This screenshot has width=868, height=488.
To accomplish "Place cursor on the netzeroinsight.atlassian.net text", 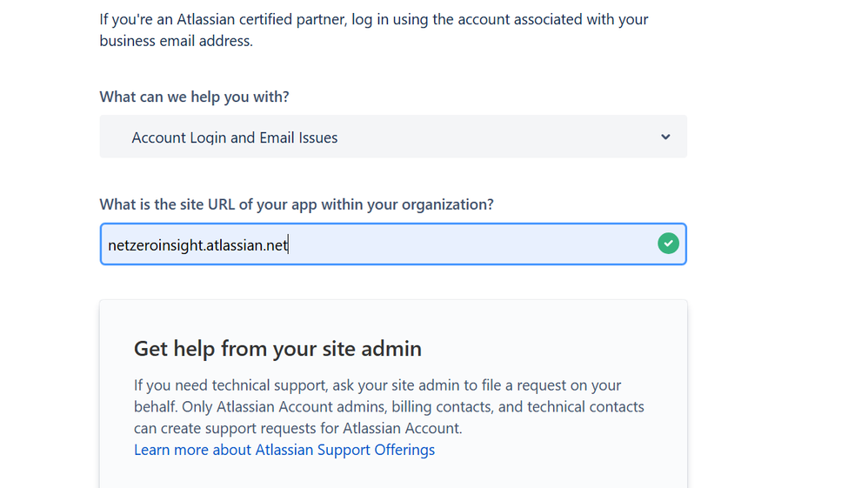I will [x=197, y=245].
